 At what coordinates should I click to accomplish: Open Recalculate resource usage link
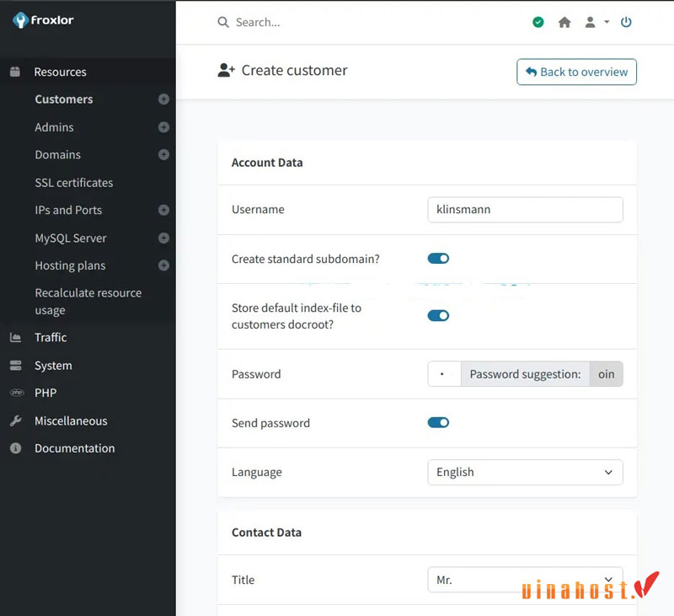click(x=88, y=302)
